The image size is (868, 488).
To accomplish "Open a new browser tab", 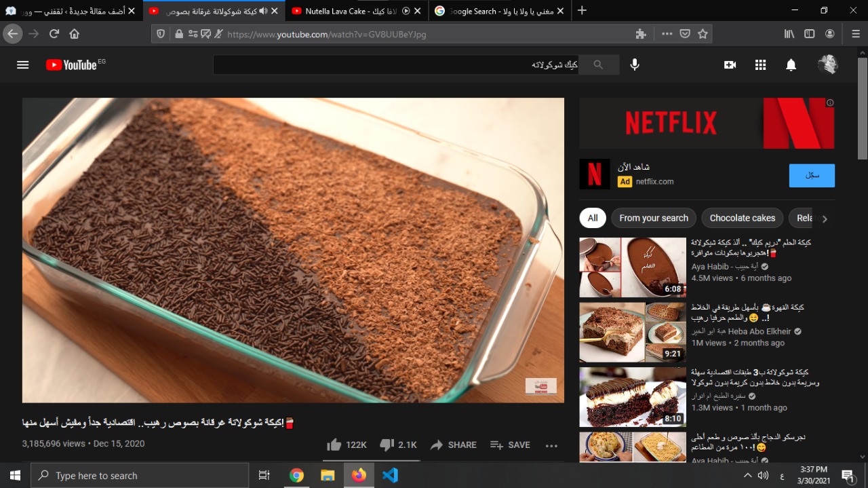I will [x=582, y=11].
